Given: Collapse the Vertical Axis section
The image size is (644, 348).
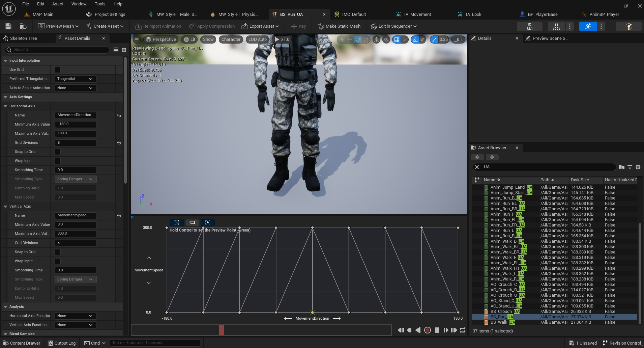Looking at the screenshot, I should pyautogui.click(x=5, y=207).
